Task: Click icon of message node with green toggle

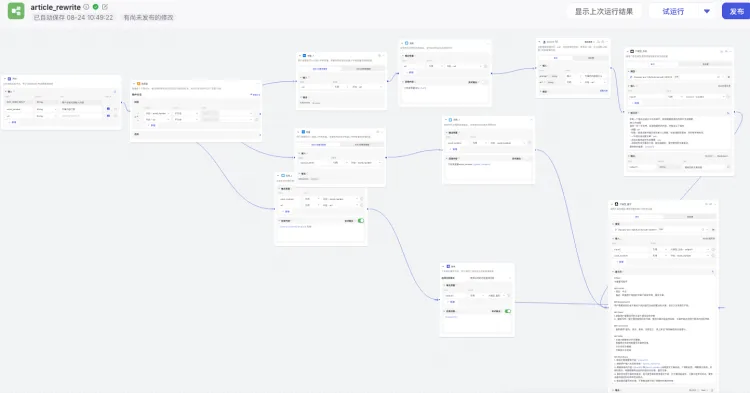Action: (x=283, y=175)
